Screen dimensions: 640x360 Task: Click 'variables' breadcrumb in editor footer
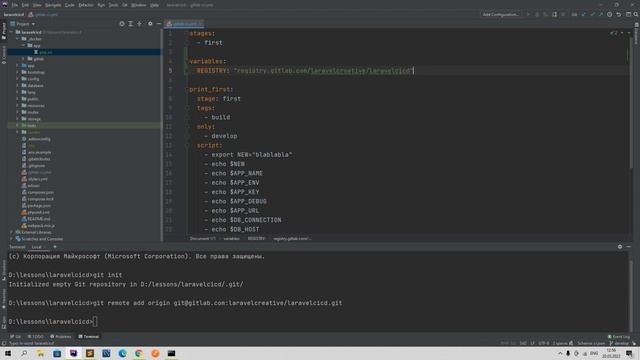point(231,238)
